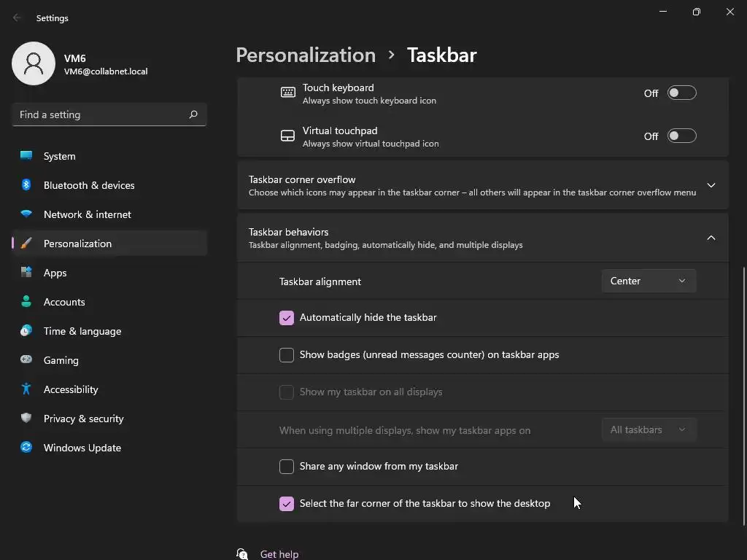
Task: Click the Privacy & security shield icon
Action: pos(26,419)
